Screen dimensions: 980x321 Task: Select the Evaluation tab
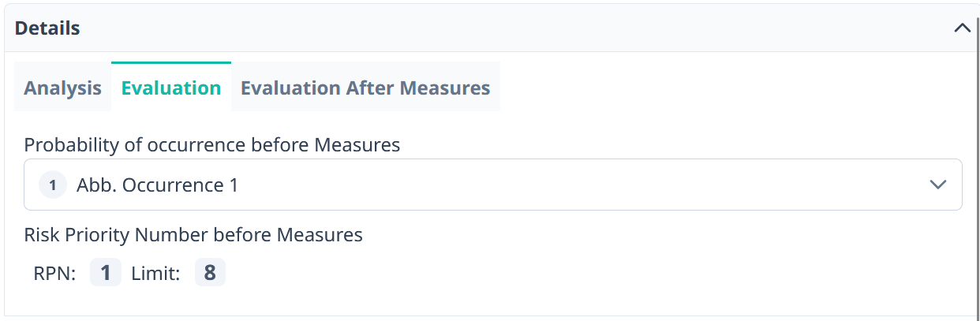click(x=171, y=88)
